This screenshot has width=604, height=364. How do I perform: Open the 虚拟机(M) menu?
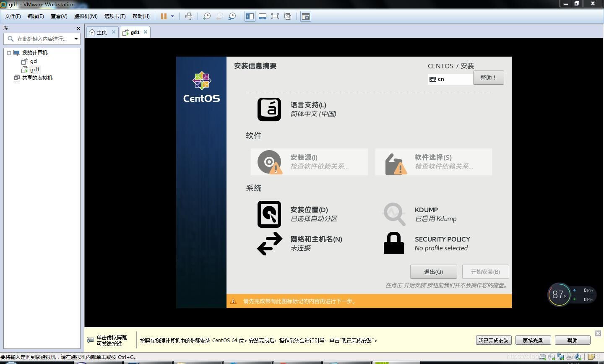point(86,16)
